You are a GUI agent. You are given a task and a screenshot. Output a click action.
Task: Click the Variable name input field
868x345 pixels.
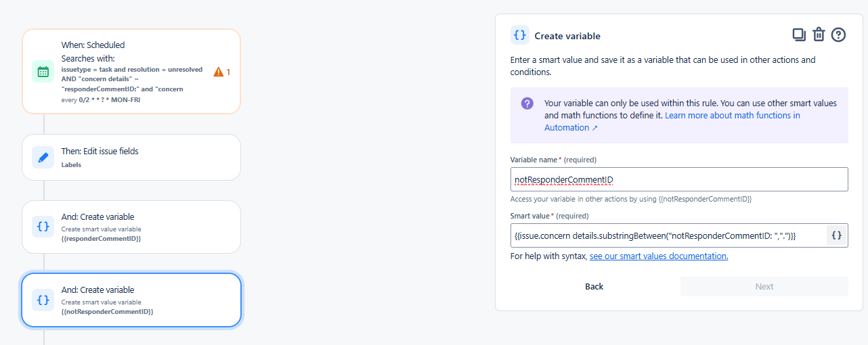click(x=679, y=179)
